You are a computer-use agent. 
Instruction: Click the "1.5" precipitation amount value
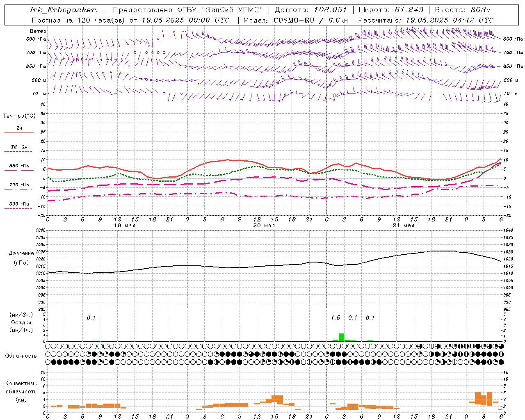point(336,317)
